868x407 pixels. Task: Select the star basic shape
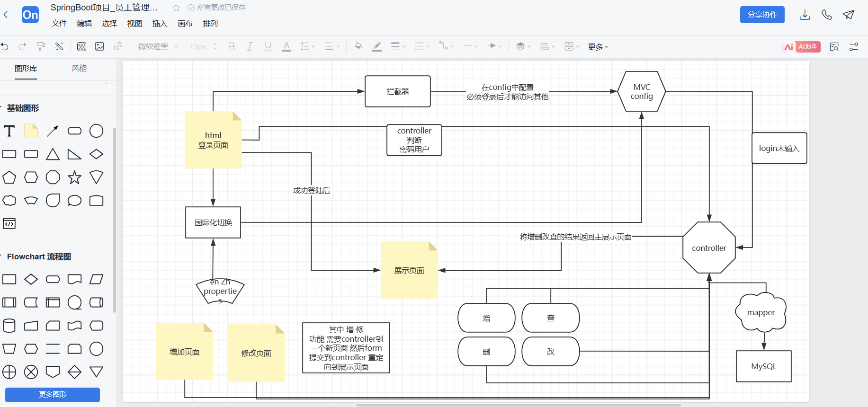click(74, 177)
